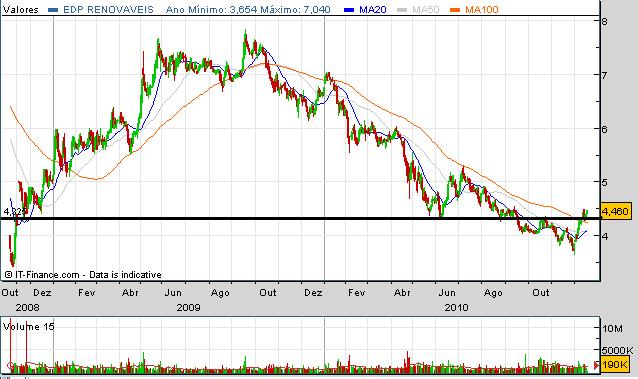Click the Dez month label of 2008

coord(42,293)
